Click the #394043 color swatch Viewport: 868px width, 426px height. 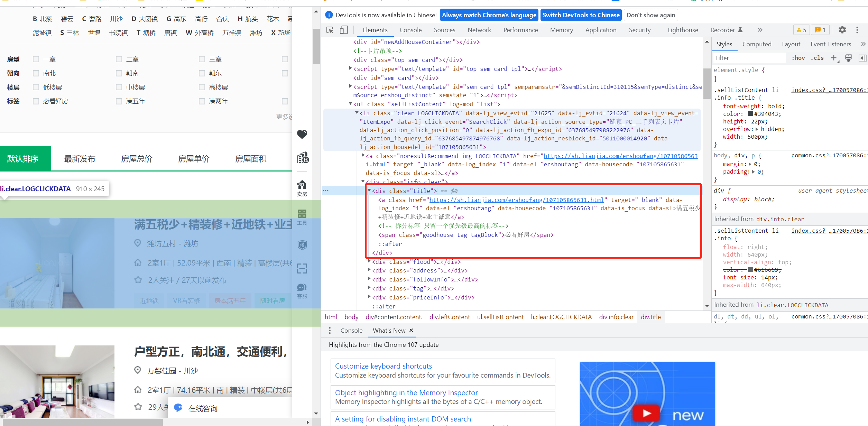pos(750,114)
